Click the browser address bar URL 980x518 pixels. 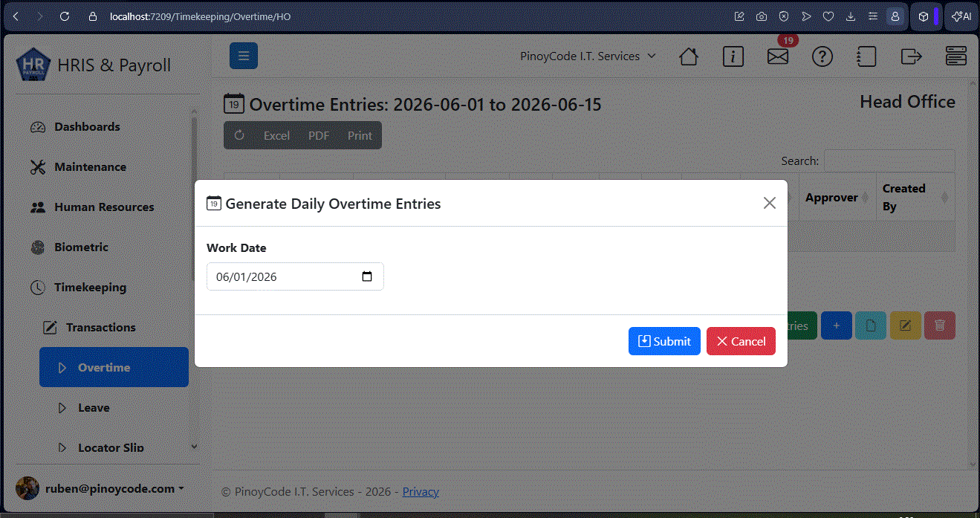[x=201, y=16]
